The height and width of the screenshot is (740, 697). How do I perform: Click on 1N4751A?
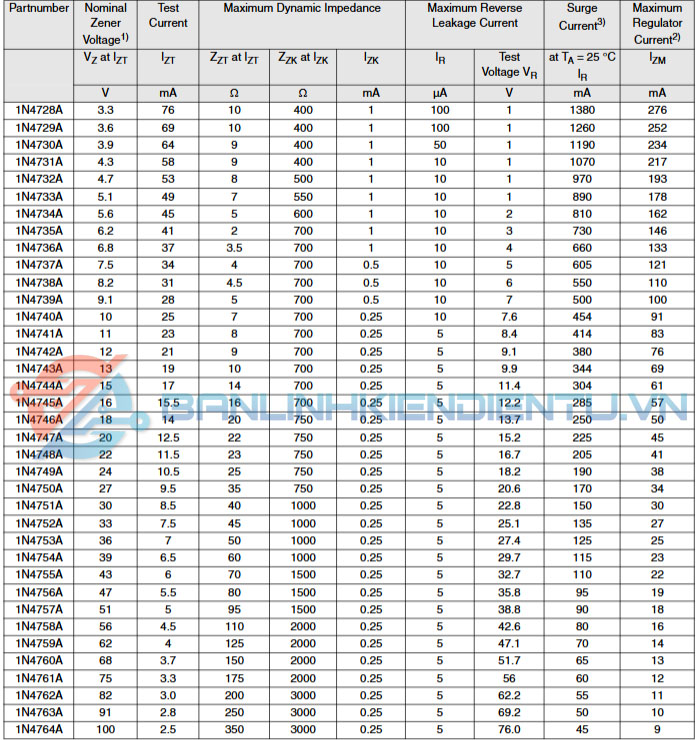[39, 505]
